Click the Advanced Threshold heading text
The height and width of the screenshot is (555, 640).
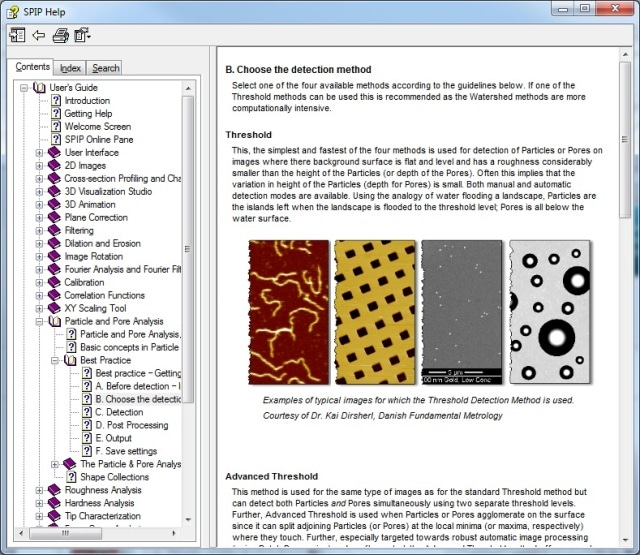[x=271, y=476]
